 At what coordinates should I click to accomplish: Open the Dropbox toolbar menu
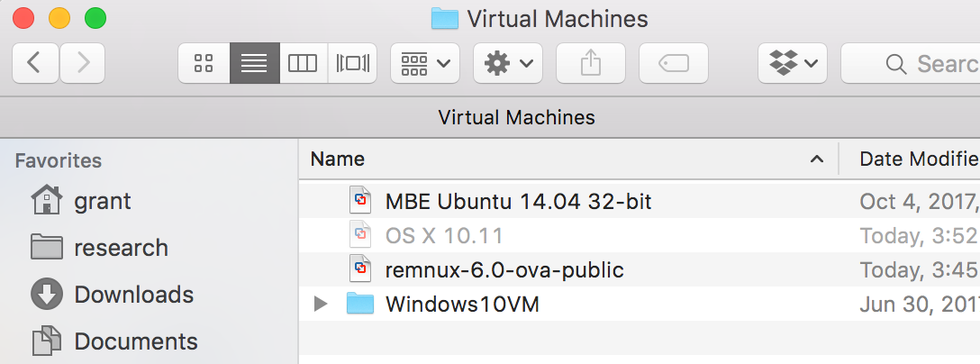(x=793, y=62)
